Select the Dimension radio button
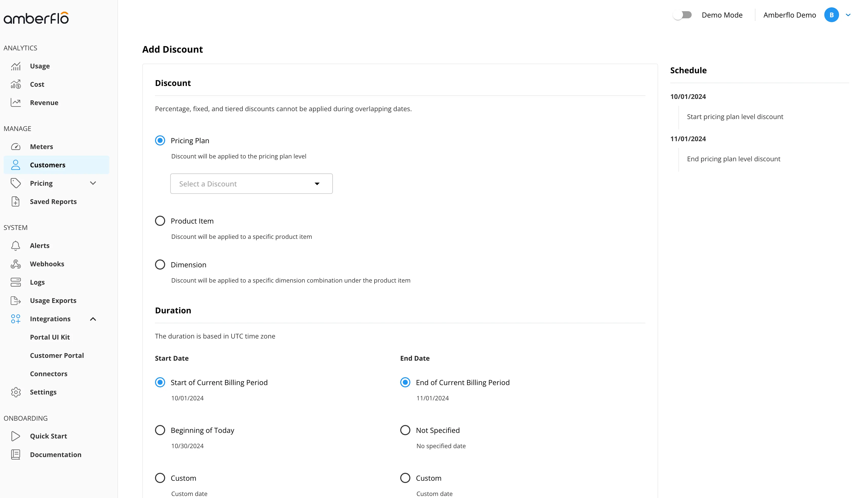This screenshot has height=498, width=868. 160,265
